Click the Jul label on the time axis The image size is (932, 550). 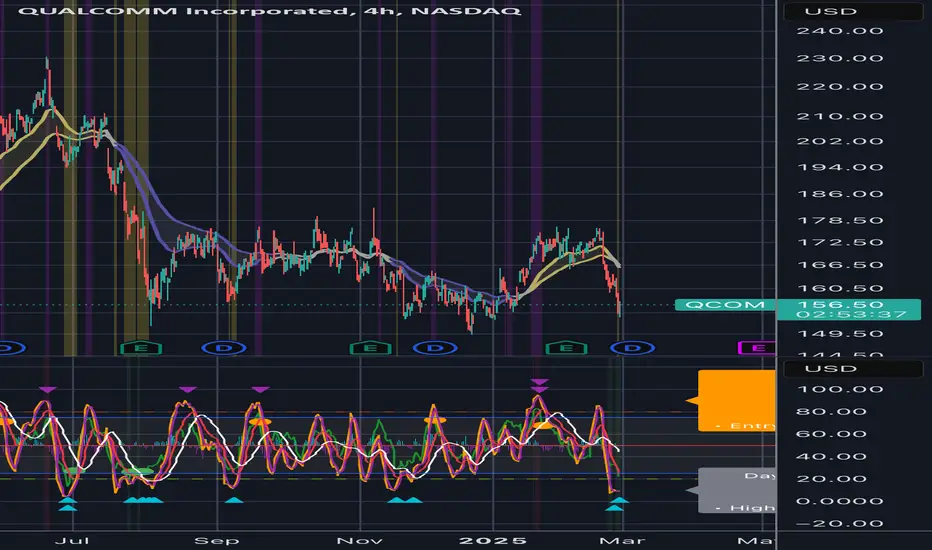point(72,540)
